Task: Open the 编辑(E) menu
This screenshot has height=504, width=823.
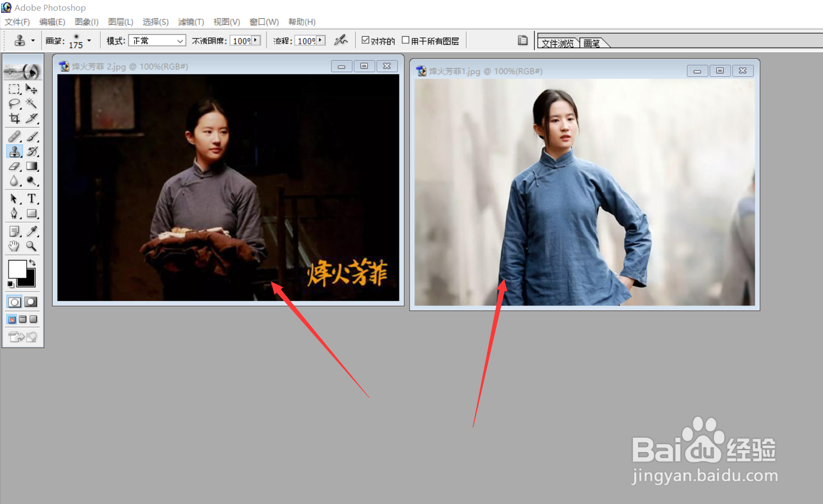Action: pos(52,22)
